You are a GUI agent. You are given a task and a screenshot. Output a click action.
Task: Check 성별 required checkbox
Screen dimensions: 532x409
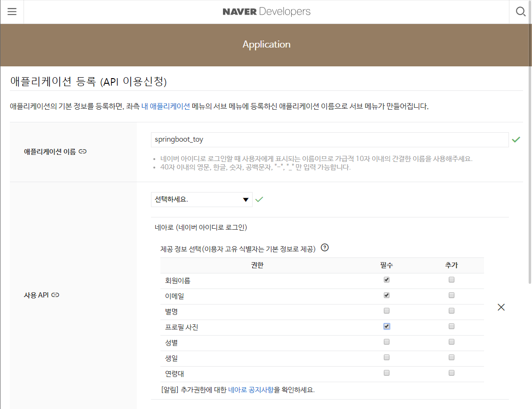[387, 342]
